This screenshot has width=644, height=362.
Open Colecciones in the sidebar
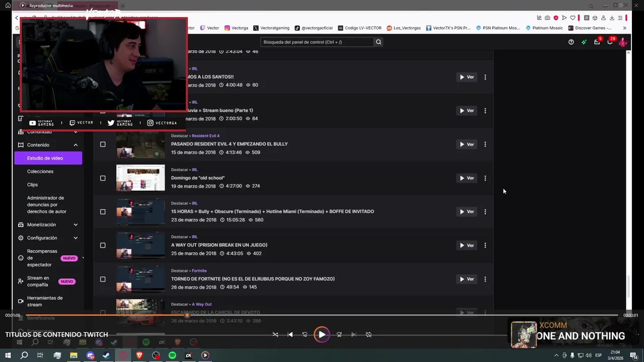click(x=40, y=171)
